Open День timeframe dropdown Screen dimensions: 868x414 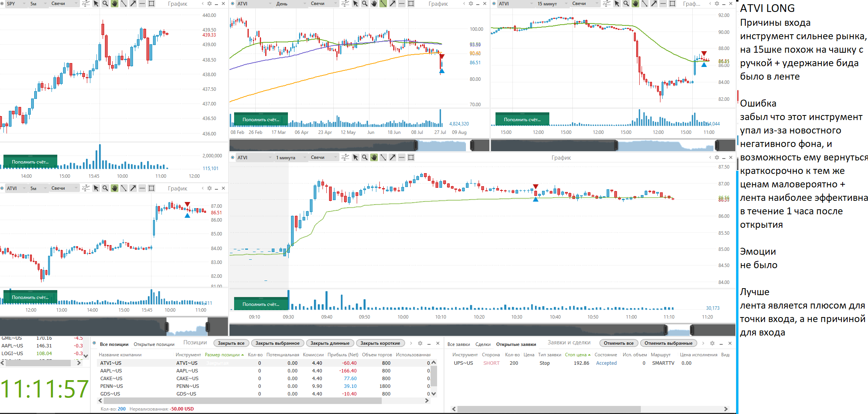pyautogui.click(x=291, y=3)
